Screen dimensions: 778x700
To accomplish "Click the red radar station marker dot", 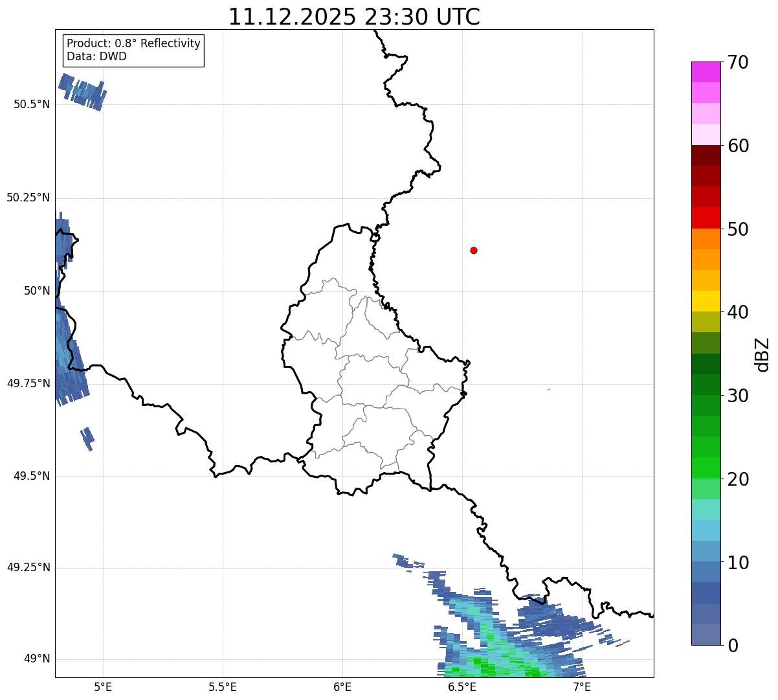I will 474,250.
